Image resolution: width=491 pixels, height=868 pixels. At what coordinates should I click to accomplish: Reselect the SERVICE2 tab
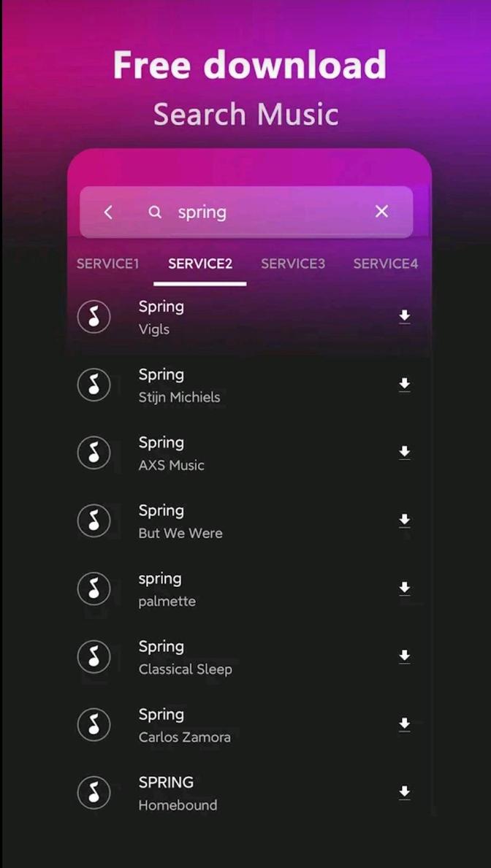coord(199,264)
